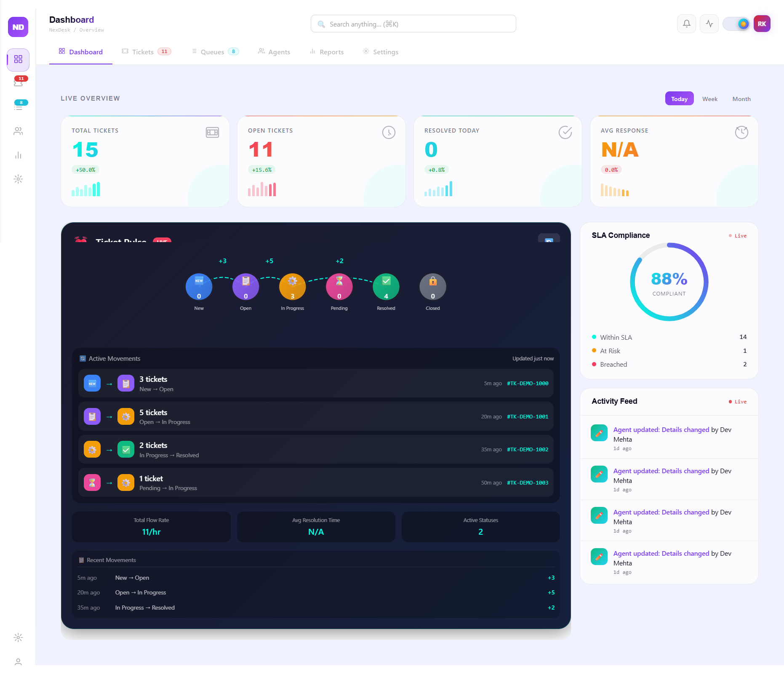Open ticket #TK-DEMO-1000

(x=527, y=384)
